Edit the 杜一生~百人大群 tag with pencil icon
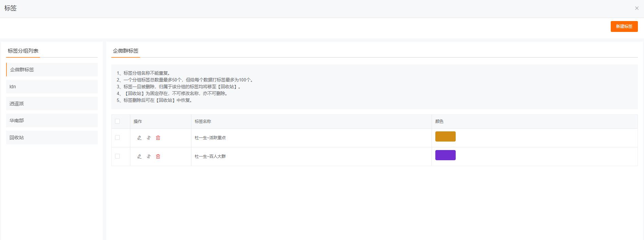This screenshot has height=240, width=644. pos(139,156)
